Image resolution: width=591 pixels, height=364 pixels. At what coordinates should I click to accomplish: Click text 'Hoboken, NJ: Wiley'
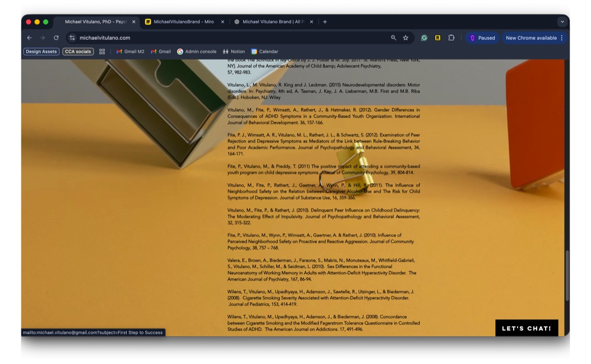[260, 98]
